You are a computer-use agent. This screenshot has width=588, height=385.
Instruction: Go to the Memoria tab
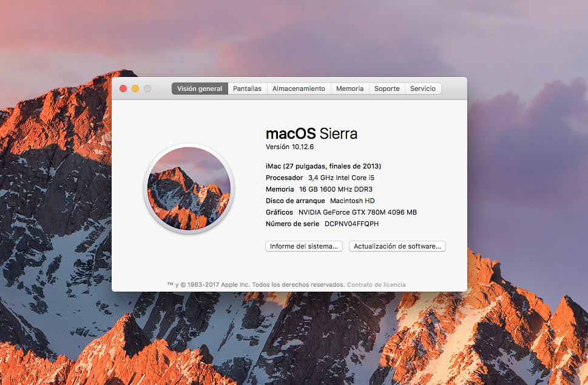pos(350,89)
